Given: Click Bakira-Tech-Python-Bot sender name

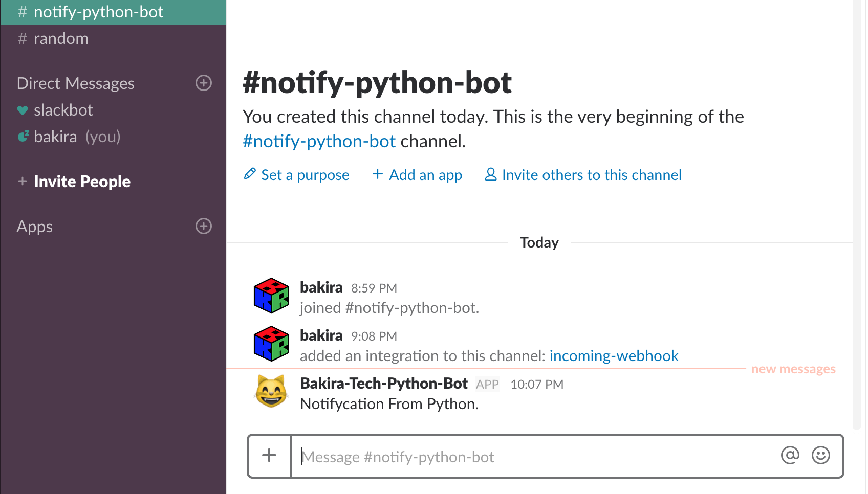Looking at the screenshot, I should (383, 384).
